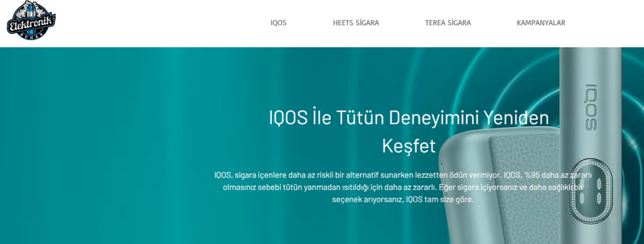
Task: Go to the TEREA SİGARA page
Action: coord(447,23)
